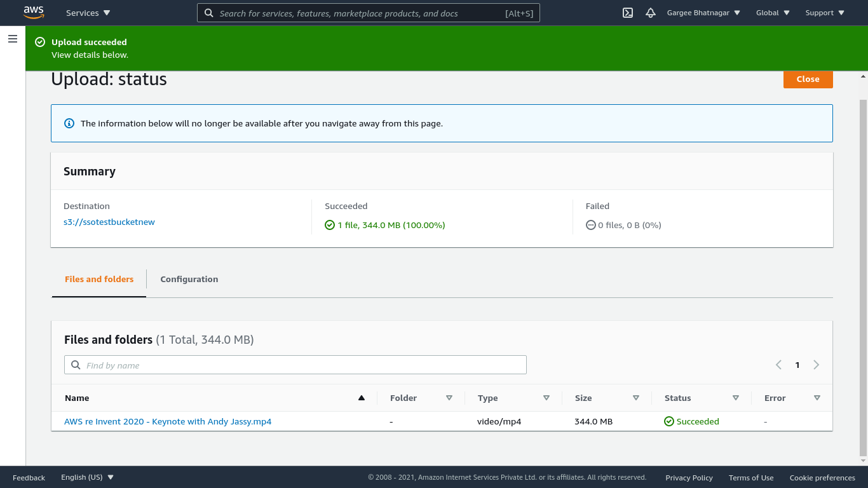Switch to the Configuration tab
Image resolution: width=868 pixels, height=488 pixels.
tap(189, 279)
